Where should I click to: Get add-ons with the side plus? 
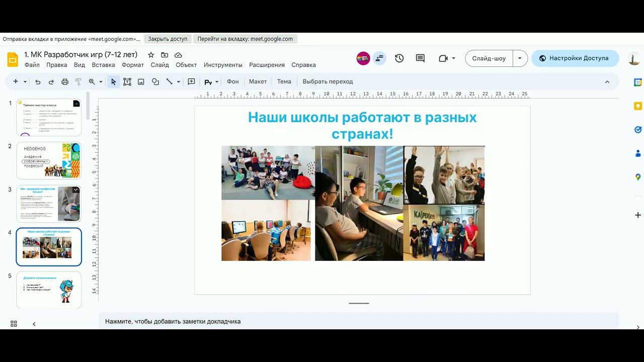(638, 215)
